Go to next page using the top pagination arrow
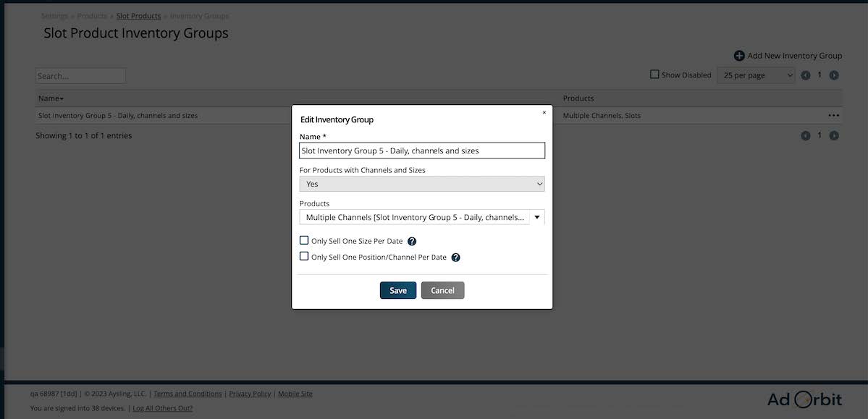 click(x=834, y=76)
